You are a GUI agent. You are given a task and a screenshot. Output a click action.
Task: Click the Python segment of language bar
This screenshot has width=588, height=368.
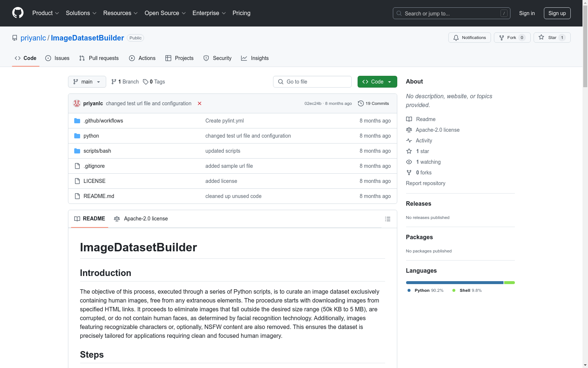click(455, 283)
